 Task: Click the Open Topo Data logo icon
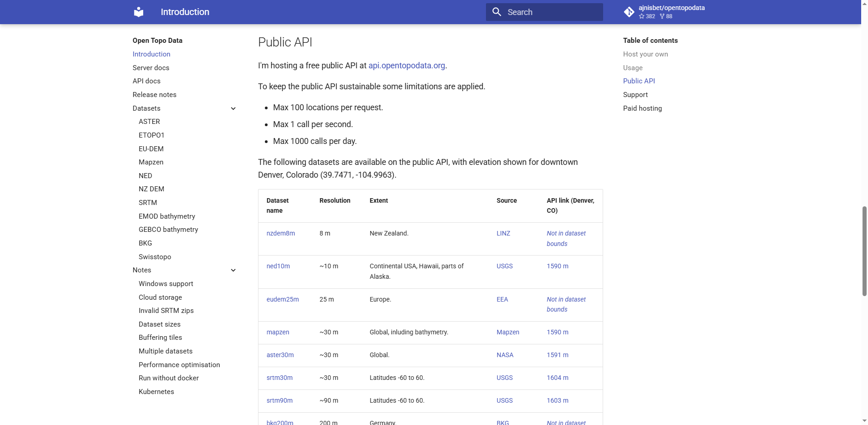138,12
